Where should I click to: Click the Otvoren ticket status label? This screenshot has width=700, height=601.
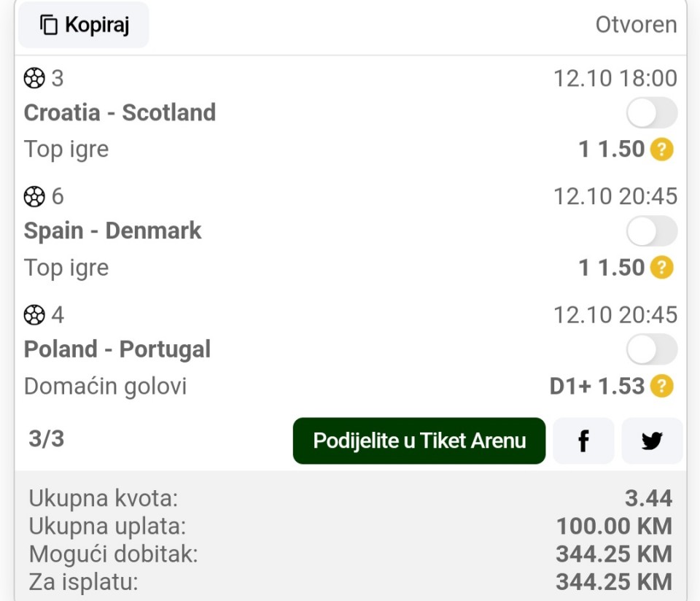[x=636, y=25]
